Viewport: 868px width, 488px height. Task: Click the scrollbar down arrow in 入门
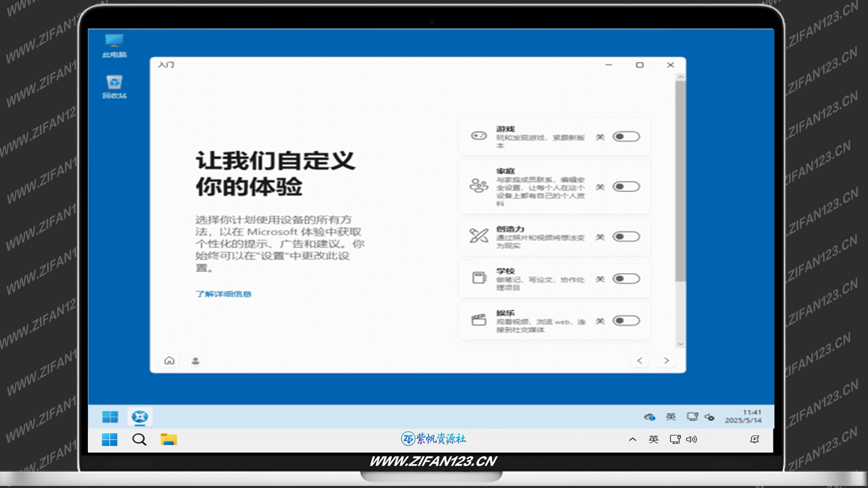680,344
